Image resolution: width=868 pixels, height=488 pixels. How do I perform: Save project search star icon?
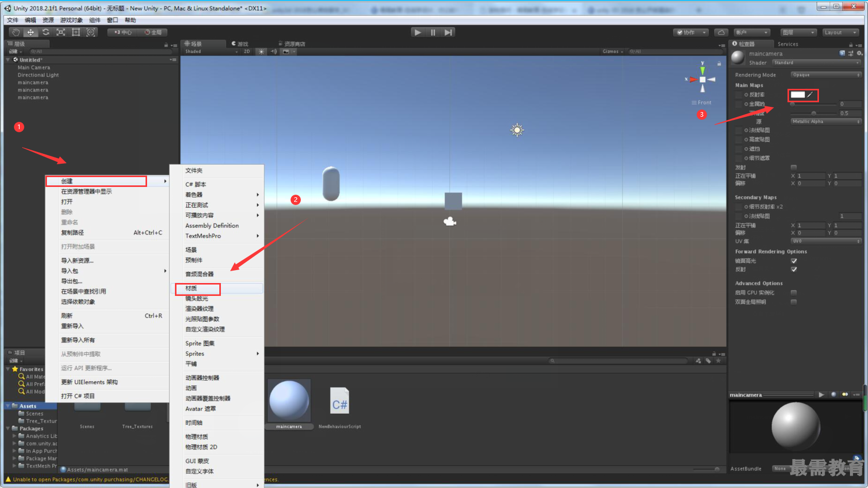pyautogui.click(x=718, y=361)
